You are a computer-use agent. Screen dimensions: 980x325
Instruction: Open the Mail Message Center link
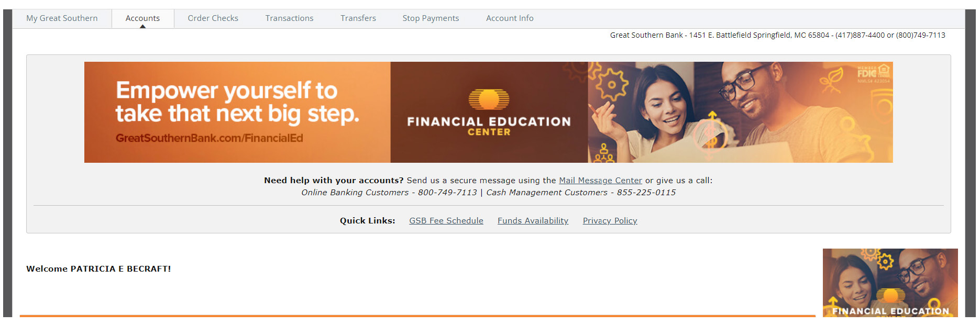(x=600, y=181)
